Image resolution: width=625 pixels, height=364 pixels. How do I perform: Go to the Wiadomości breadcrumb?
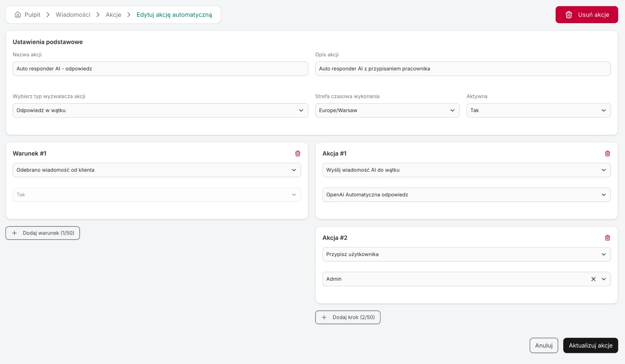pos(73,15)
